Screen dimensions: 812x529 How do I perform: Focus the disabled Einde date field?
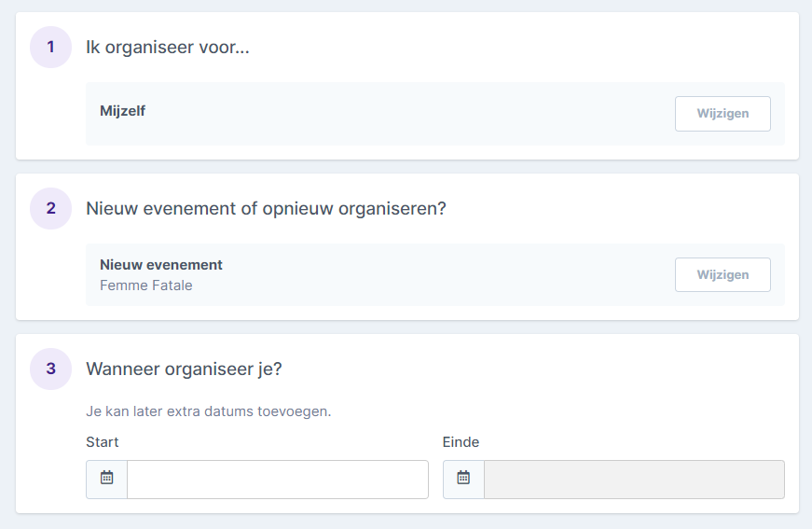(x=634, y=480)
